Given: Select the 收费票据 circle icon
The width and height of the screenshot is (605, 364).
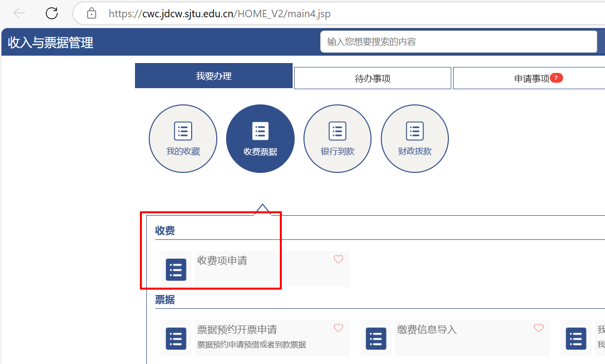Looking at the screenshot, I should click(x=260, y=138).
